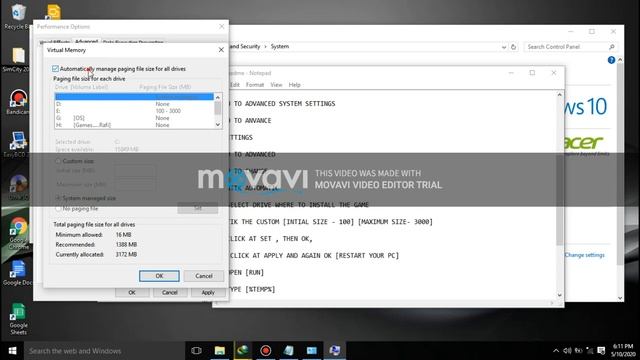Screen dimensions: 640x360
Task: Select drive G: [OS] row
Action: tap(134, 118)
